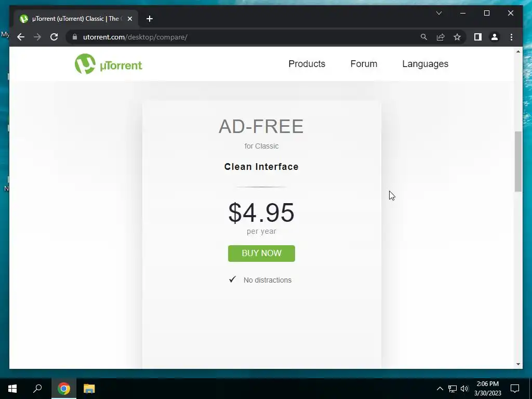
Task: Click the µTorrent logo in the site header
Action: (108, 64)
